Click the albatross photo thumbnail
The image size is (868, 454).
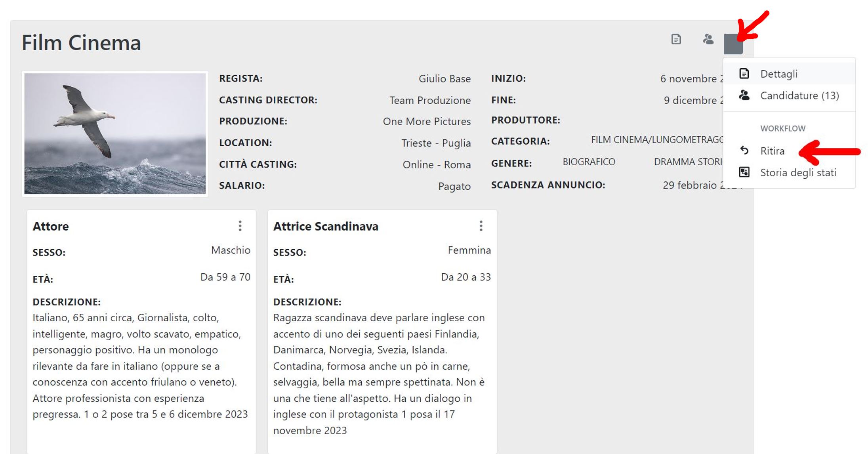115,134
